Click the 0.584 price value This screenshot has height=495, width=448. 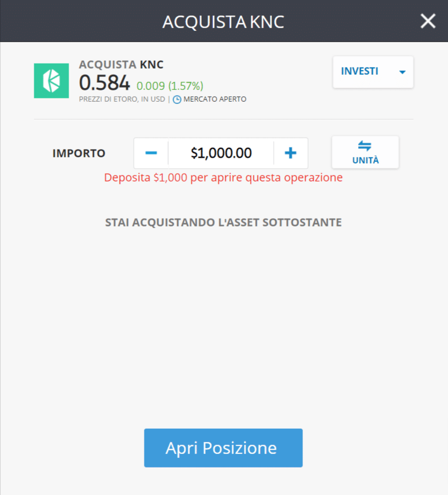[x=104, y=83]
